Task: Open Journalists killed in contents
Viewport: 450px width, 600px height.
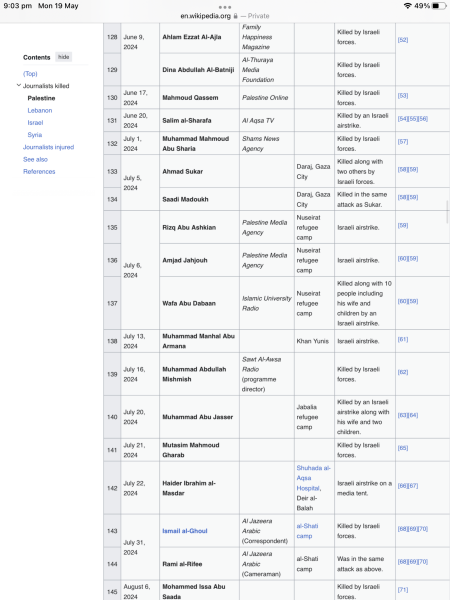Action: pyautogui.click(x=46, y=86)
